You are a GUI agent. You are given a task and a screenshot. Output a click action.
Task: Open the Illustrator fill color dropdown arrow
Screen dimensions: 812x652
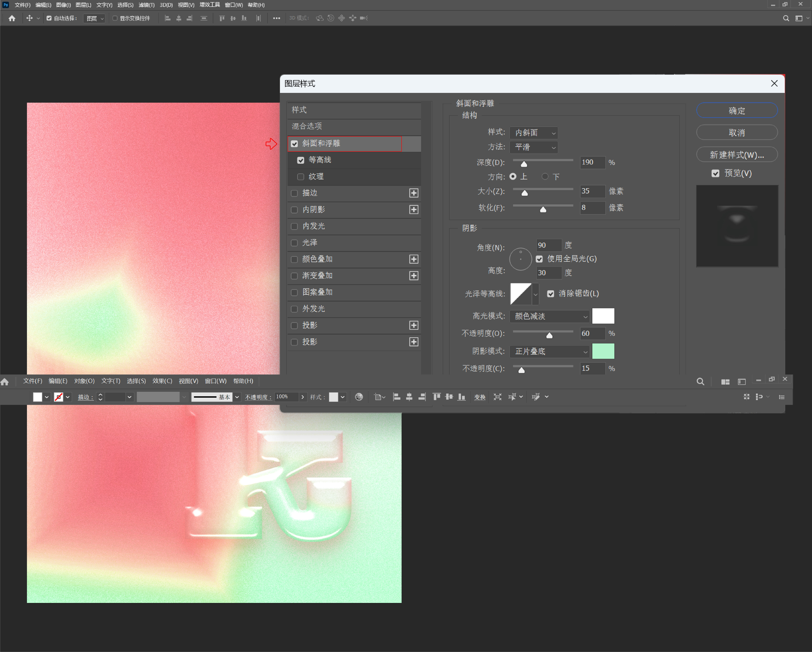point(47,397)
